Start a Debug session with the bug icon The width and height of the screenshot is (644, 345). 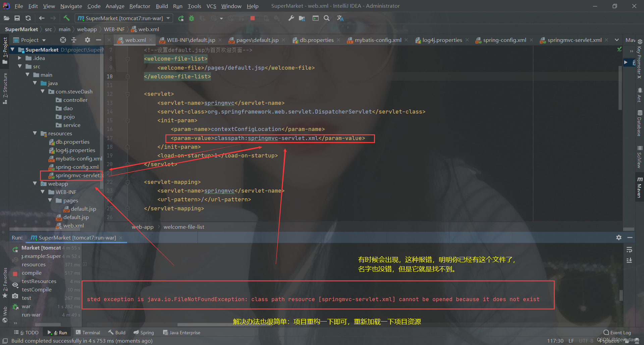tap(192, 18)
